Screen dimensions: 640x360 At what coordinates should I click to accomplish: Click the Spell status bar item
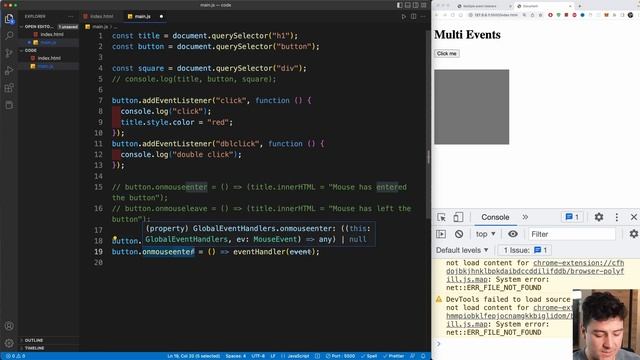pos(369,356)
